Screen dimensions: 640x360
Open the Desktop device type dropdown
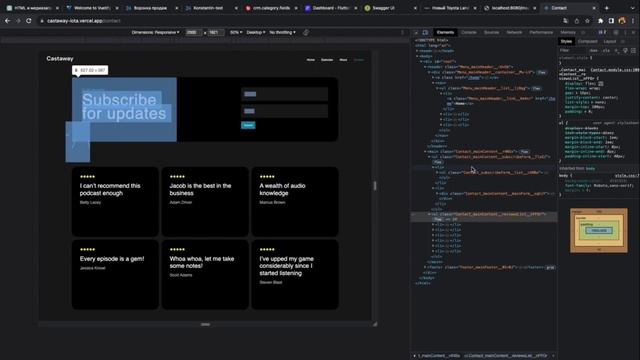pos(256,32)
